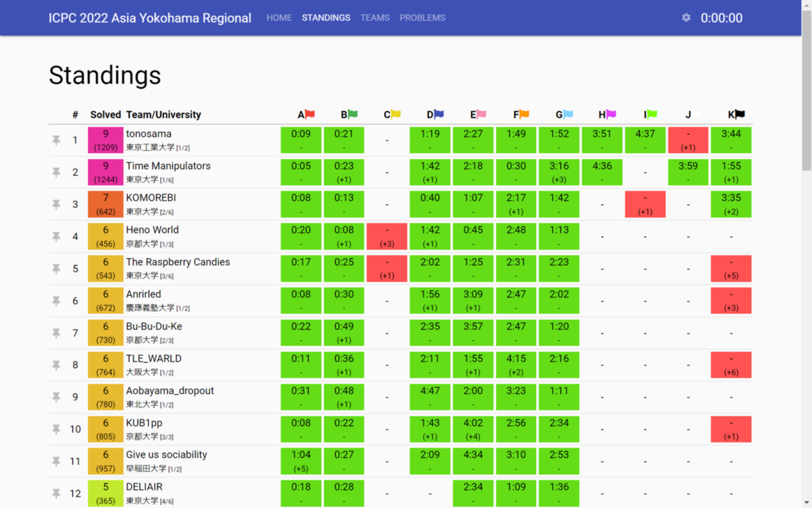Pin the KOMOREBI team row

(x=56, y=205)
